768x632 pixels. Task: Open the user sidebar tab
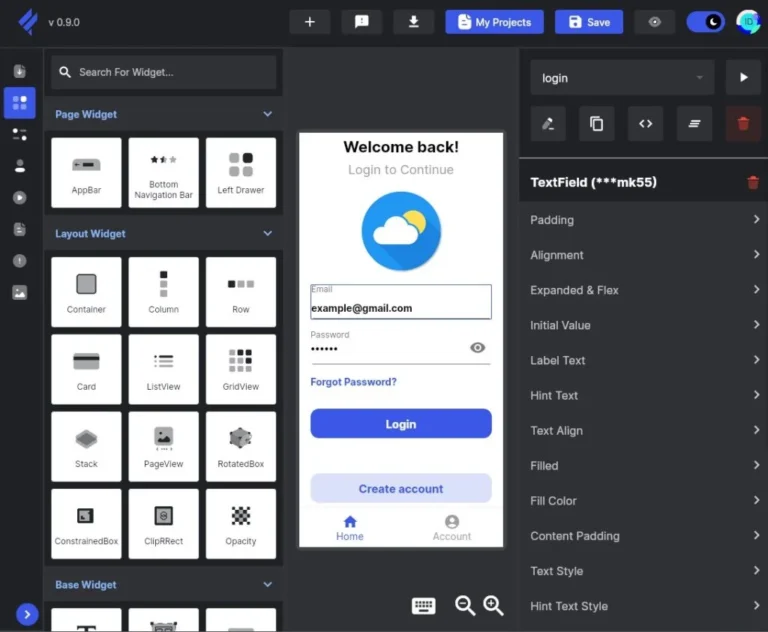(x=20, y=166)
